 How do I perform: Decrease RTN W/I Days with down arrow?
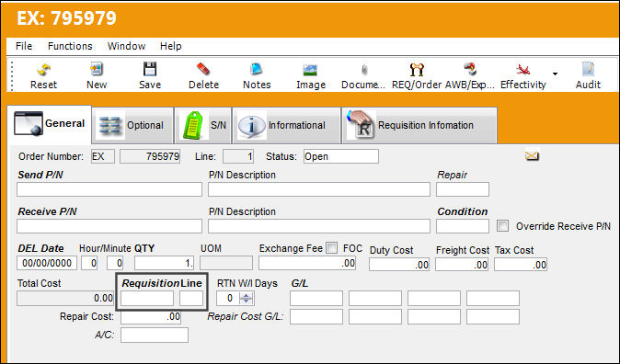(246, 301)
